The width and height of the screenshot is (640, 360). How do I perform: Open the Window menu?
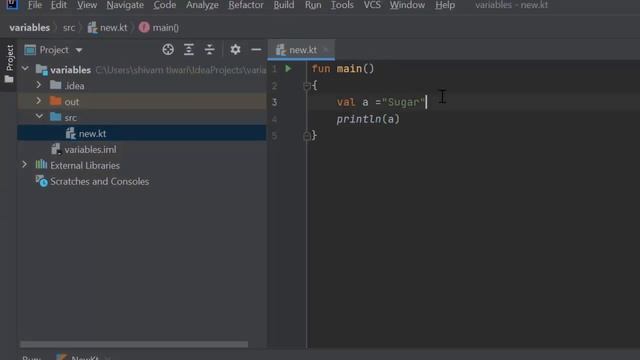click(407, 5)
